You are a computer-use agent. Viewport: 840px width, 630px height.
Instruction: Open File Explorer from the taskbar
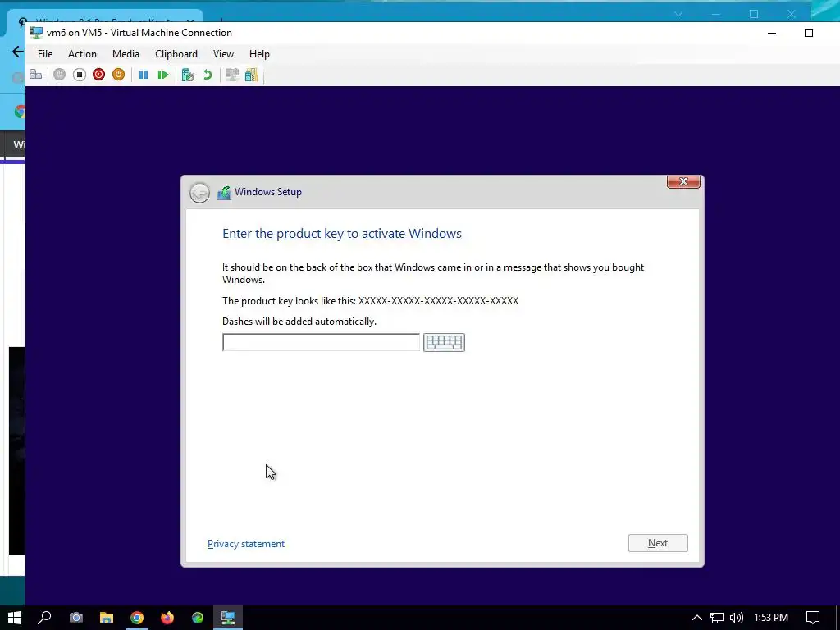tap(107, 618)
